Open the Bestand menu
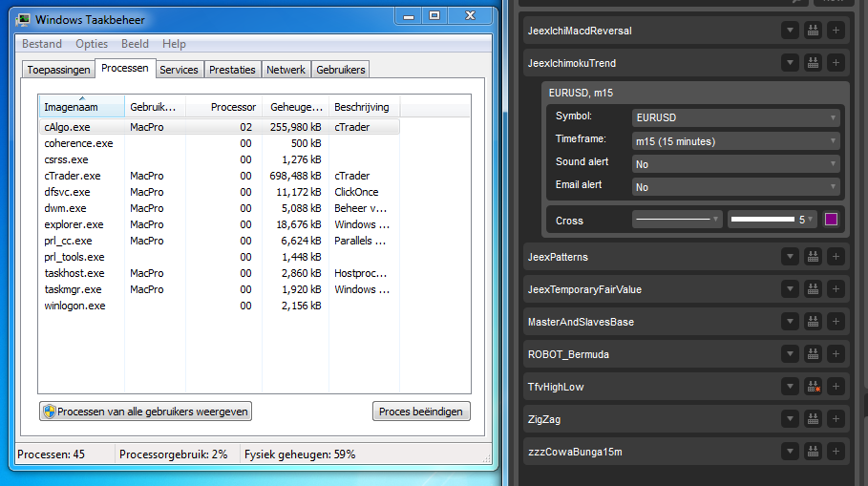868x486 pixels. click(41, 44)
